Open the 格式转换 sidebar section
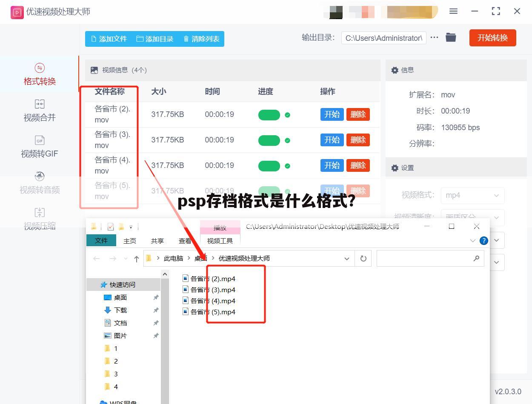 pyautogui.click(x=40, y=74)
